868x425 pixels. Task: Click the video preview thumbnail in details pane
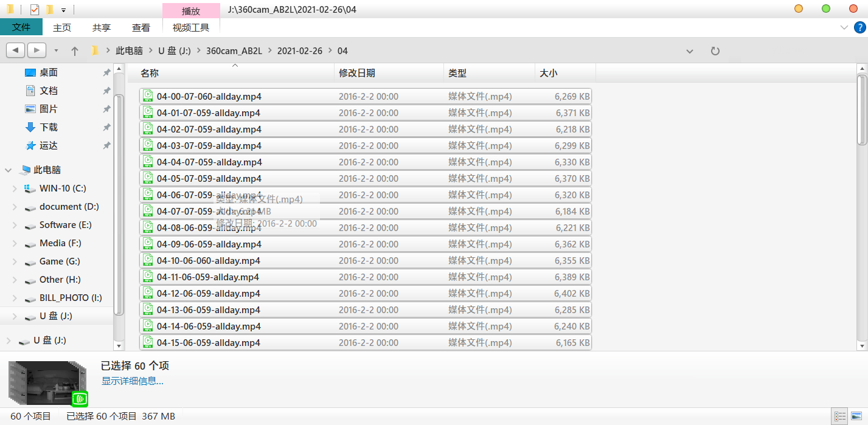click(x=47, y=383)
